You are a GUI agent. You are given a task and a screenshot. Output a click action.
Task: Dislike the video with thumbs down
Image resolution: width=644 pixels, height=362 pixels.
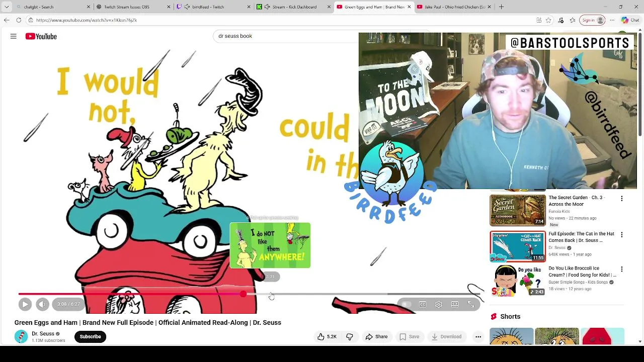click(350, 337)
